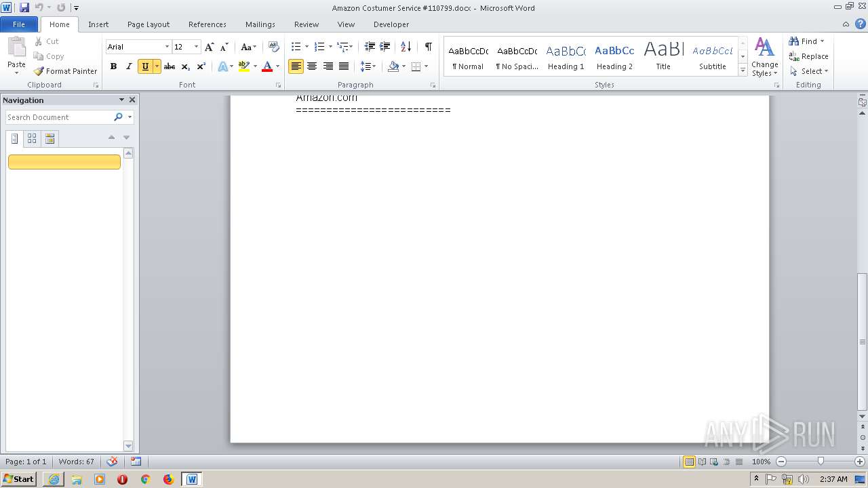This screenshot has width=868, height=488.
Task: Click the Undo icon in Quick Access Toolbar
Action: click(39, 7)
